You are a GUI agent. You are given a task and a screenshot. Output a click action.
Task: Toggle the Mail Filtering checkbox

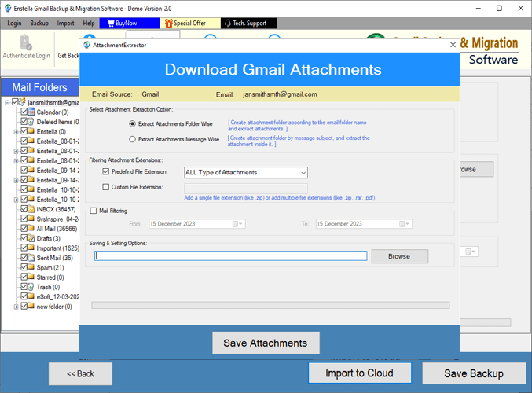pyautogui.click(x=94, y=211)
